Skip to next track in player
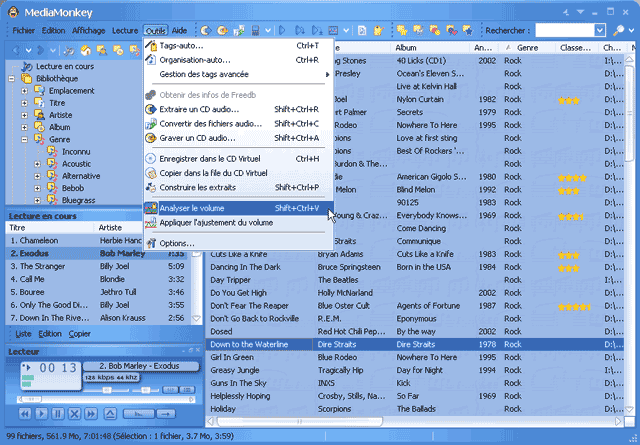This screenshot has height=445, width=640. [92, 413]
